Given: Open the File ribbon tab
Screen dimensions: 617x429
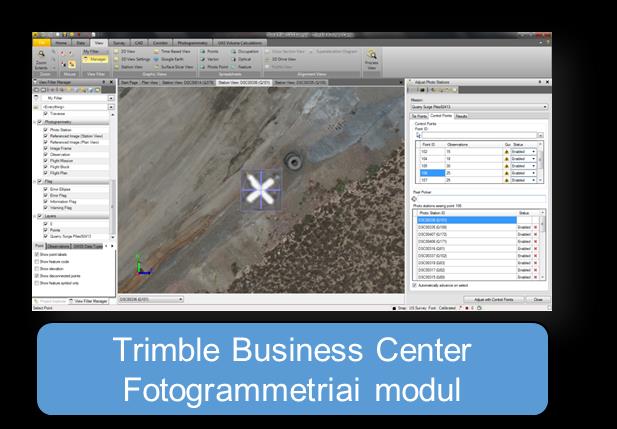Looking at the screenshot, I should click(x=41, y=43).
